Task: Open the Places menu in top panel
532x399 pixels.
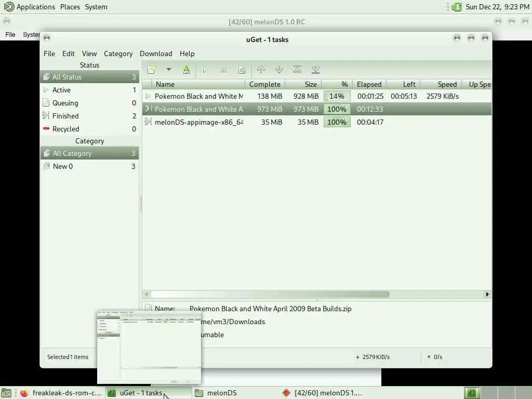Action: [x=70, y=7]
